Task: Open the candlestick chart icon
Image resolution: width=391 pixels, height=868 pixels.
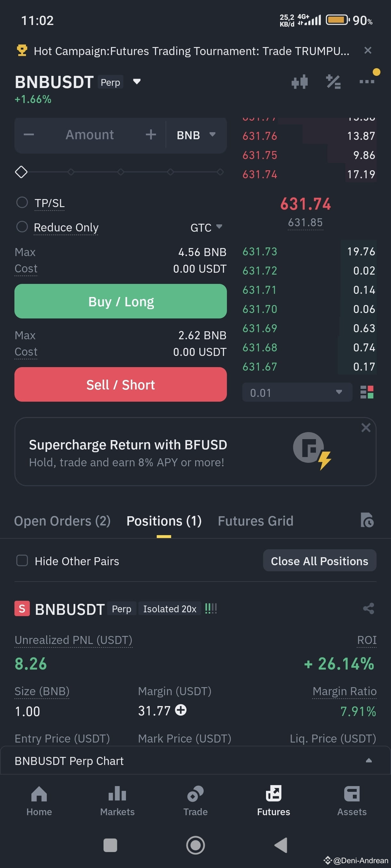Action: point(300,82)
